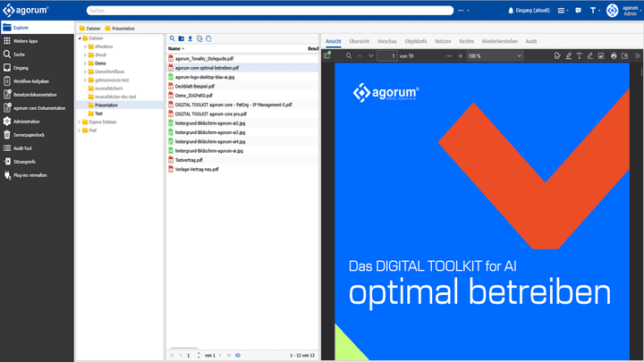Expand the d4wdemo tree folder
The width and height of the screenshot is (644, 362).
[x=85, y=46]
